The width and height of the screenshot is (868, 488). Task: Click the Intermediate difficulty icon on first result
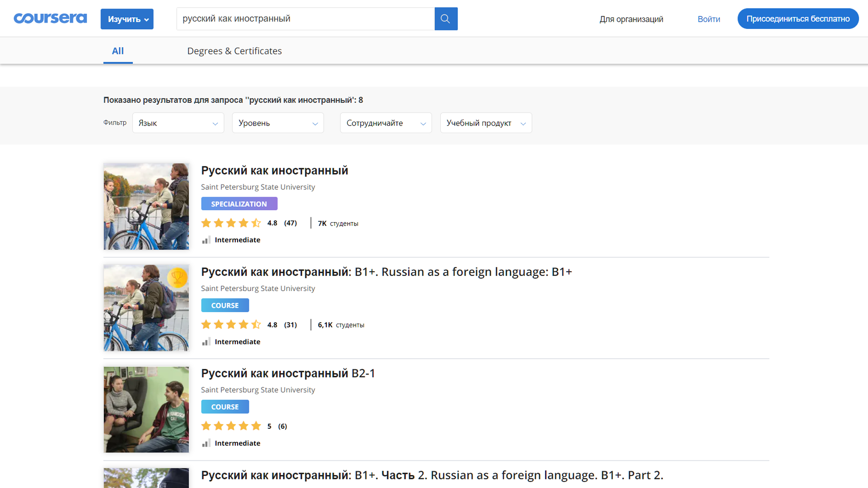click(206, 239)
